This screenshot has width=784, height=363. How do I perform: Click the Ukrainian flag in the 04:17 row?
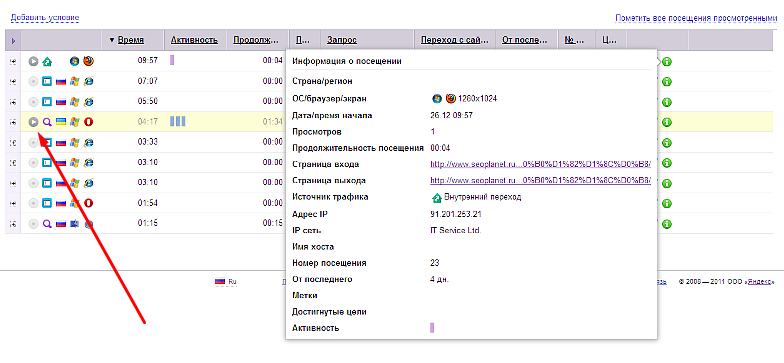click(61, 122)
